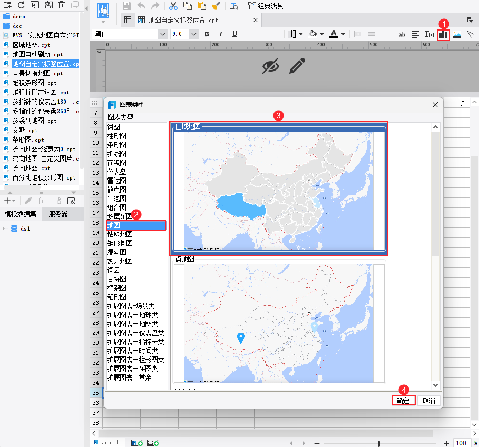Toggle the hidden-eye preview icon
Screen dimensions: 479x448
(x=271, y=66)
